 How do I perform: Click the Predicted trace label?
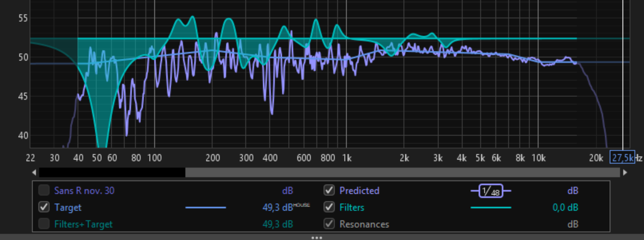tap(359, 191)
